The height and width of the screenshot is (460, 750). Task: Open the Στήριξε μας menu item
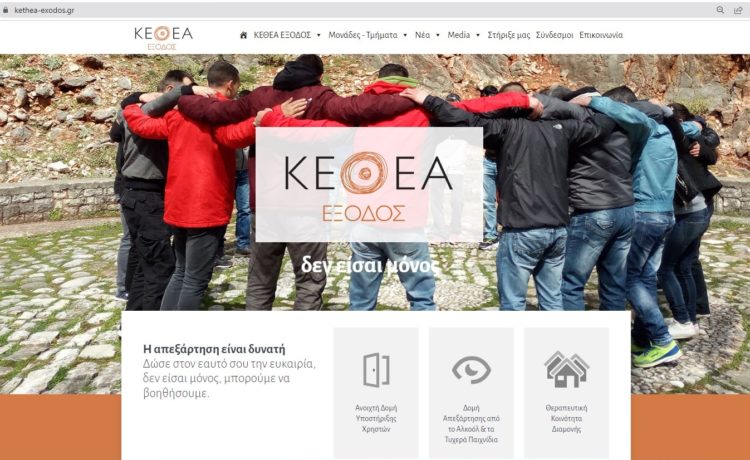(x=508, y=35)
